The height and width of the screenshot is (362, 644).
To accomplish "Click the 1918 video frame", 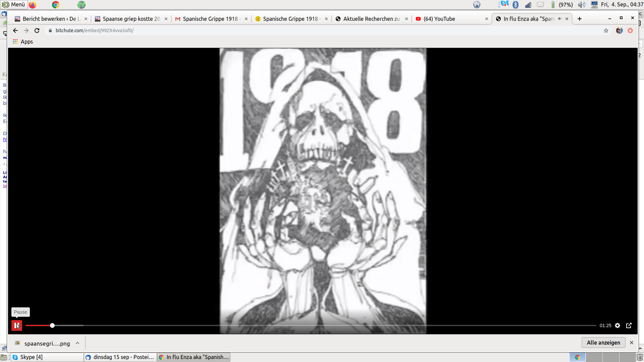I will [323, 191].
